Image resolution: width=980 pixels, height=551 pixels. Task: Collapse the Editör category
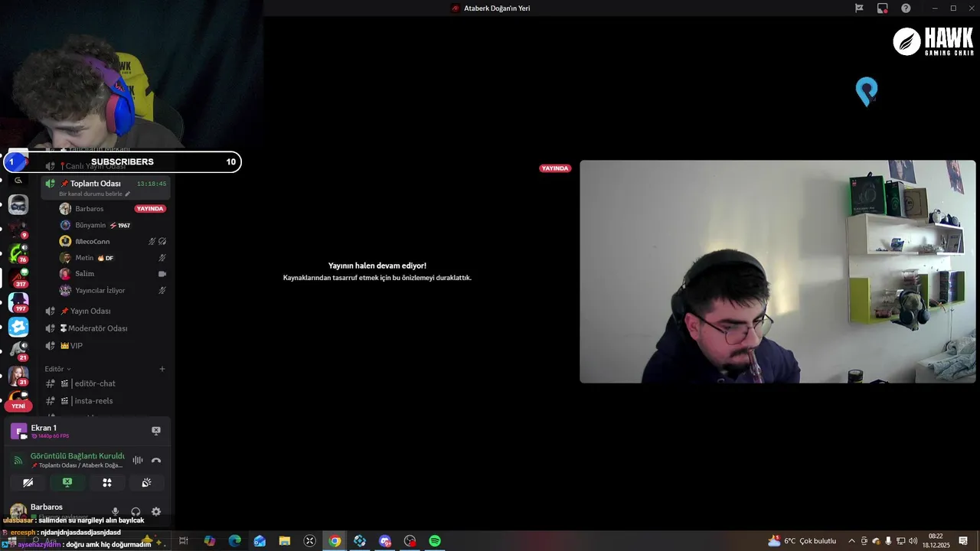point(57,369)
